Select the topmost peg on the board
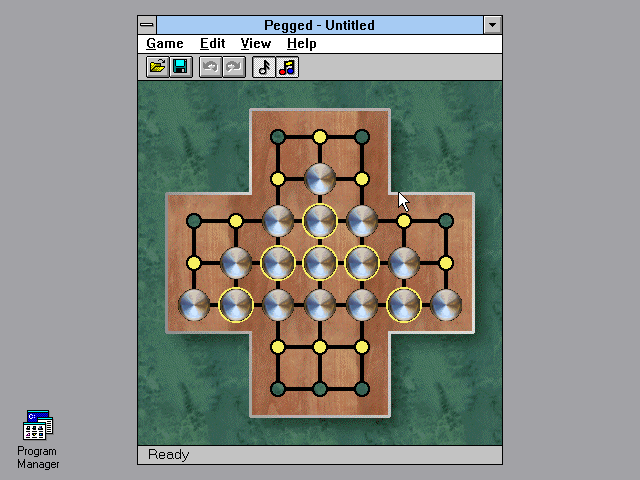The height and width of the screenshot is (480, 640). click(320, 179)
